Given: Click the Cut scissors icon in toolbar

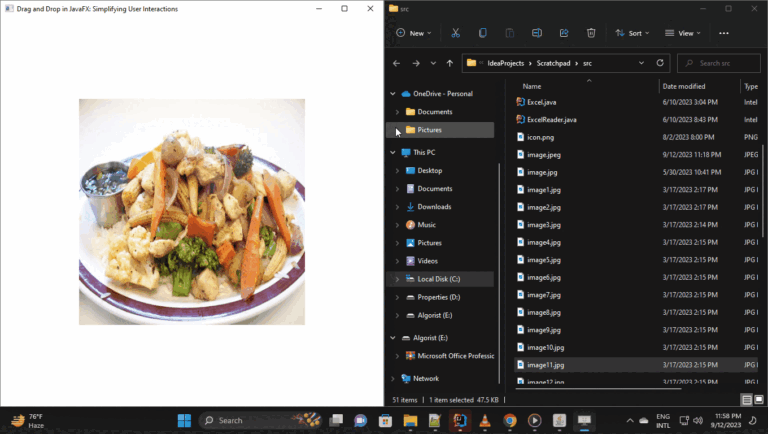Looking at the screenshot, I should [x=455, y=33].
